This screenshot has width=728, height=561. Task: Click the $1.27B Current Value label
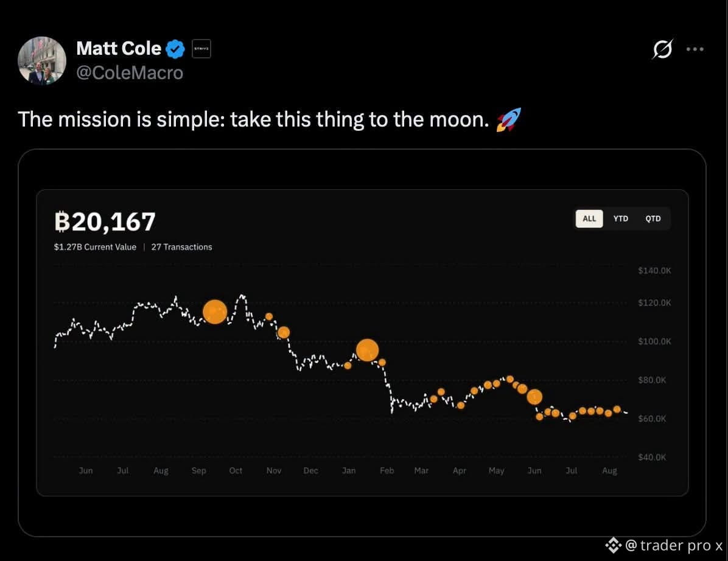(95, 247)
